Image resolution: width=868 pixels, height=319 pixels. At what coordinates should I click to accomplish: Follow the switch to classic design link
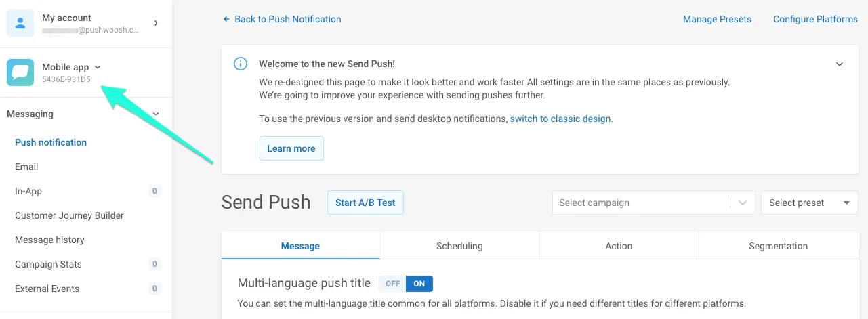click(x=560, y=119)
